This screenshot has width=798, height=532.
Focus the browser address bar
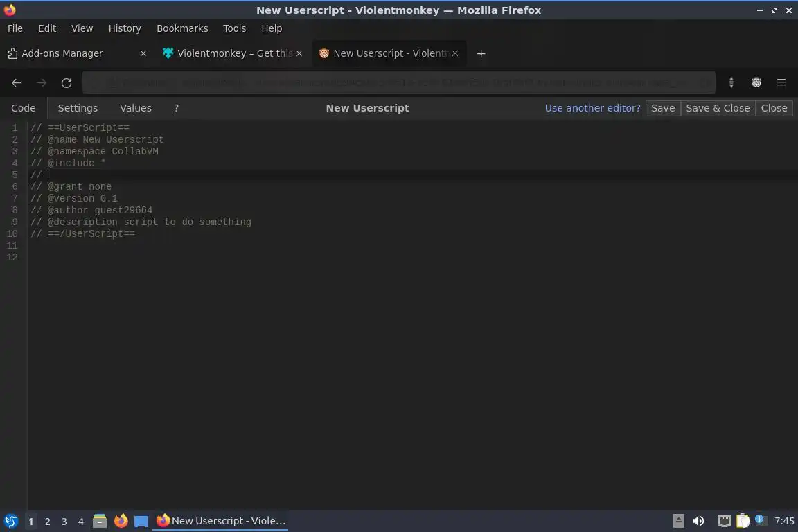(x=399, y=82)
